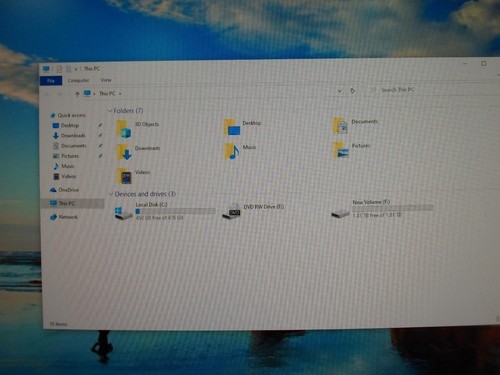
Task: Maximize the This PC window
Action: tap(483, 63)
